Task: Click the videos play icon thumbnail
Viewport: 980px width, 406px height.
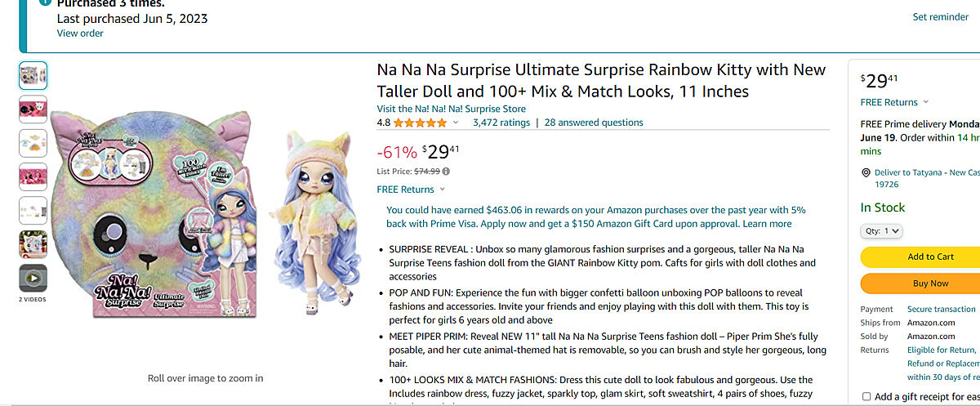Action: pyautogui.click(x=33, y=279)
